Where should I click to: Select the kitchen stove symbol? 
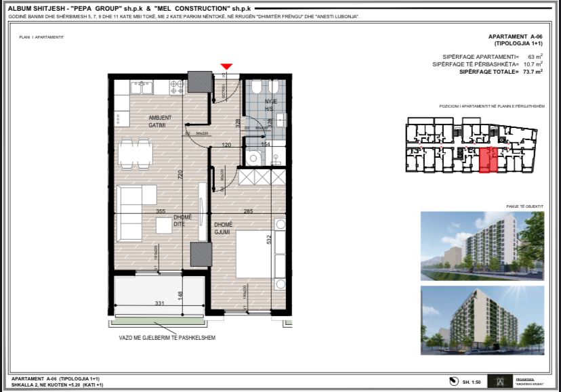[x=175, y=86]
